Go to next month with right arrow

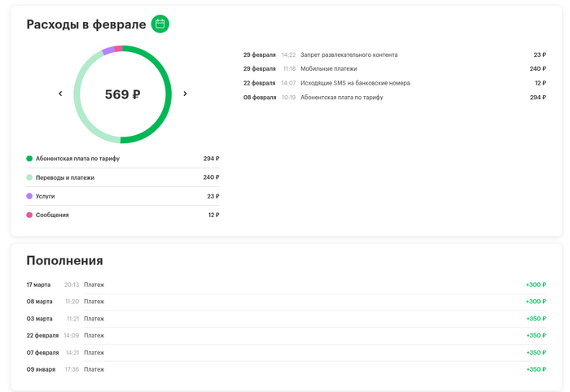click(x=185, y=94)
